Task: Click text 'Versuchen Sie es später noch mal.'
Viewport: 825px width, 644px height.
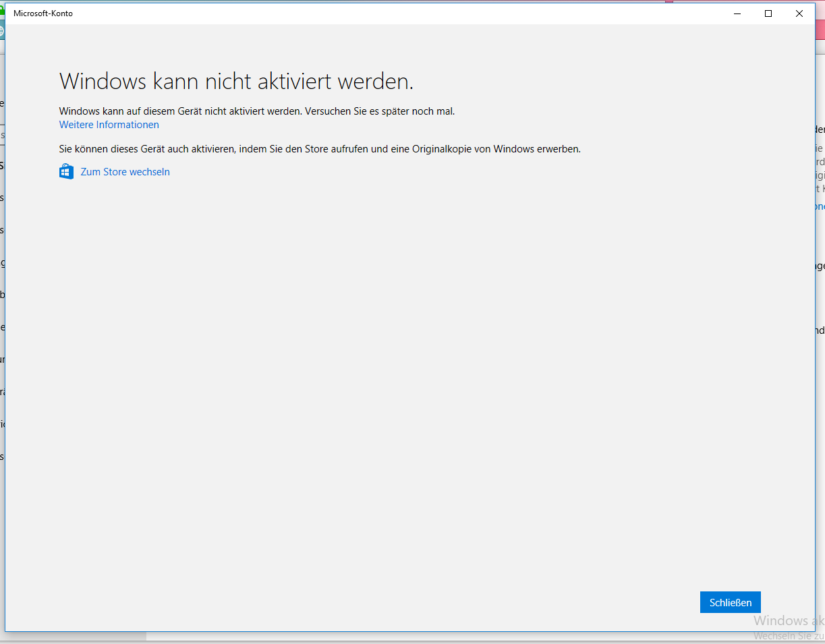Action: pyautogui.click(x=380, y=111)
